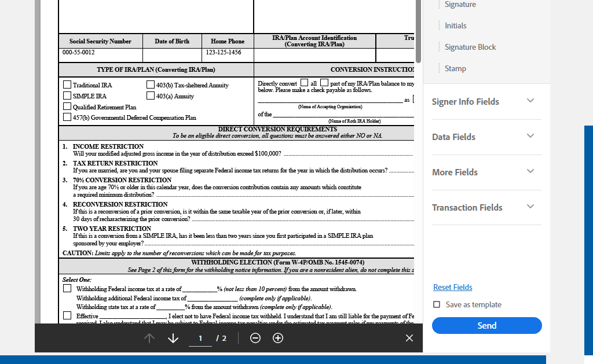Viewport: 593px width, 364px height.
Task: Grab the drag handle beside Stamp
Action: [x=439, y=68]
